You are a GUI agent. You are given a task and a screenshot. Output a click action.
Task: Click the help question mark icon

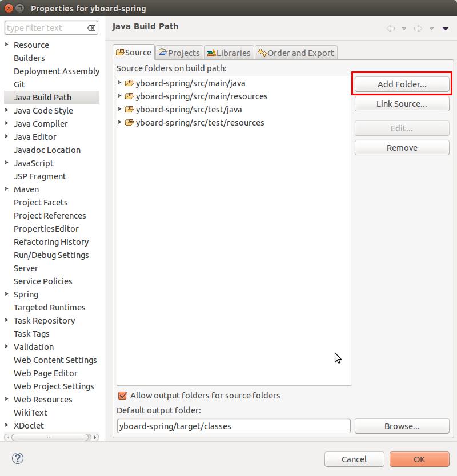18,458
